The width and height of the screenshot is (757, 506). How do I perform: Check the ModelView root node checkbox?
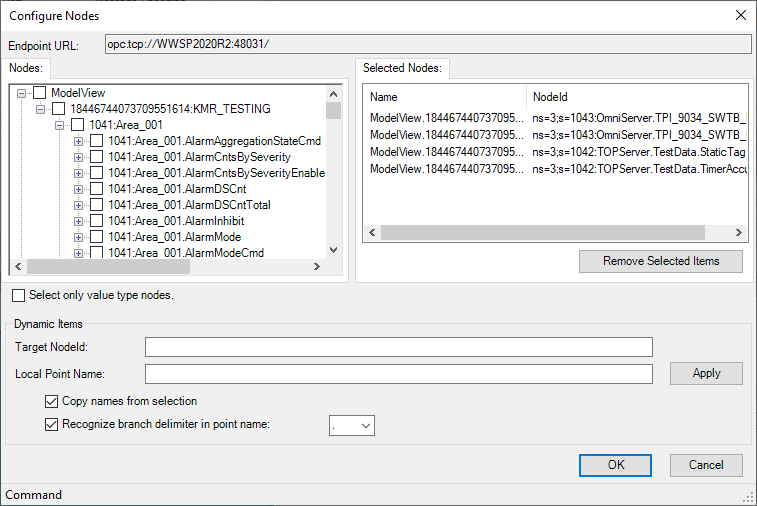[41, 93]
